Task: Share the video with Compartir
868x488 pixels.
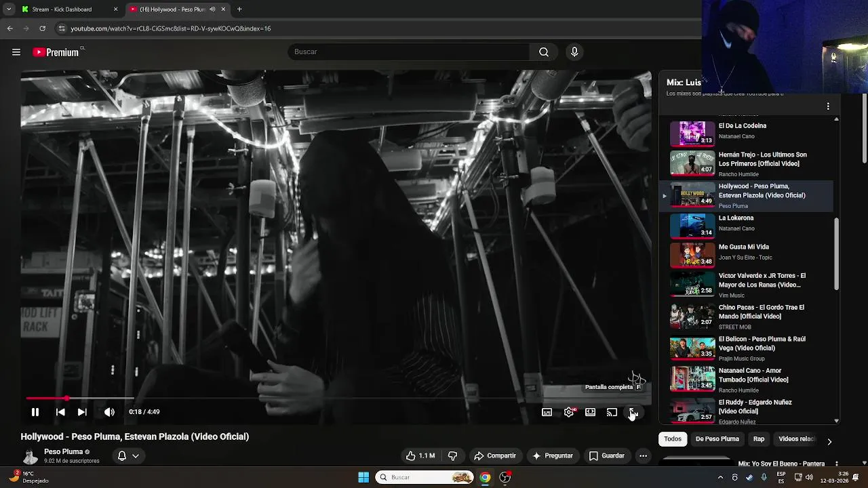Action: [495, 456]
